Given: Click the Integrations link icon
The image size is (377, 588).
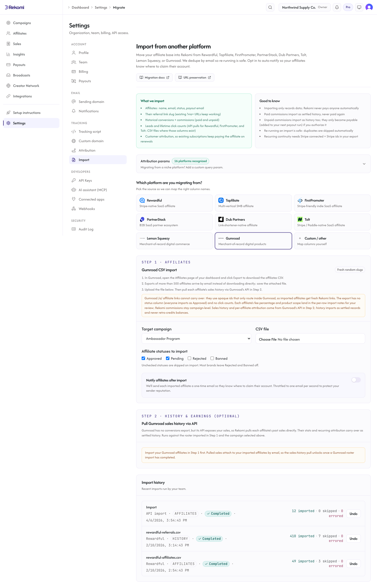Looking at the screenshot, I should (x=8, y=96).
